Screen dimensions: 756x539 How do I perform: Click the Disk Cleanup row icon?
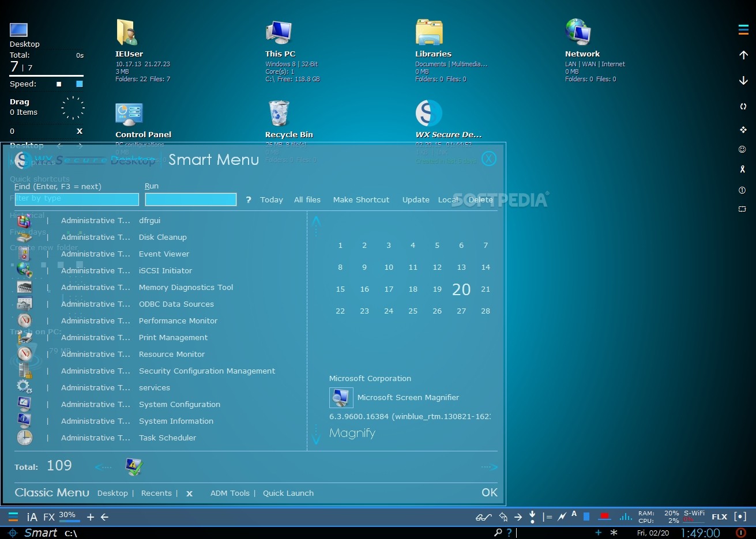pos(24,237)
